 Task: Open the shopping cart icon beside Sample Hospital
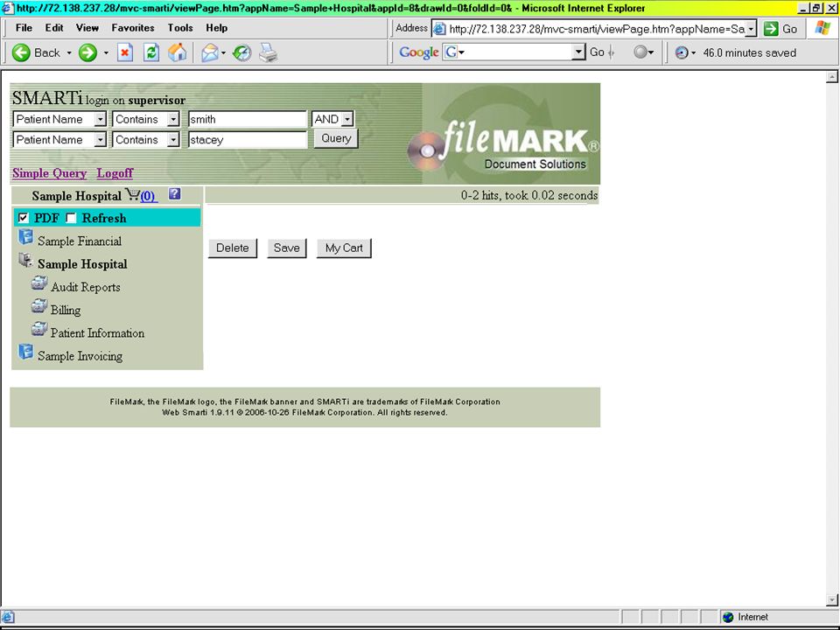coord(132,194)
